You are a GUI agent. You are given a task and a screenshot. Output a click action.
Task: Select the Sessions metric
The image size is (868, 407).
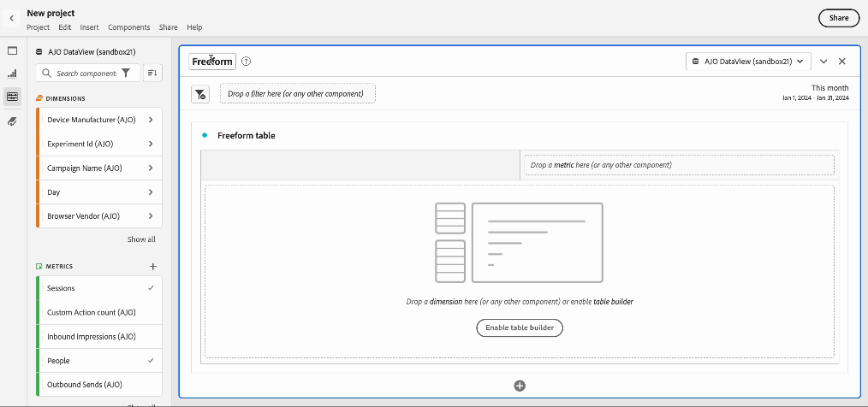point(99,288)
